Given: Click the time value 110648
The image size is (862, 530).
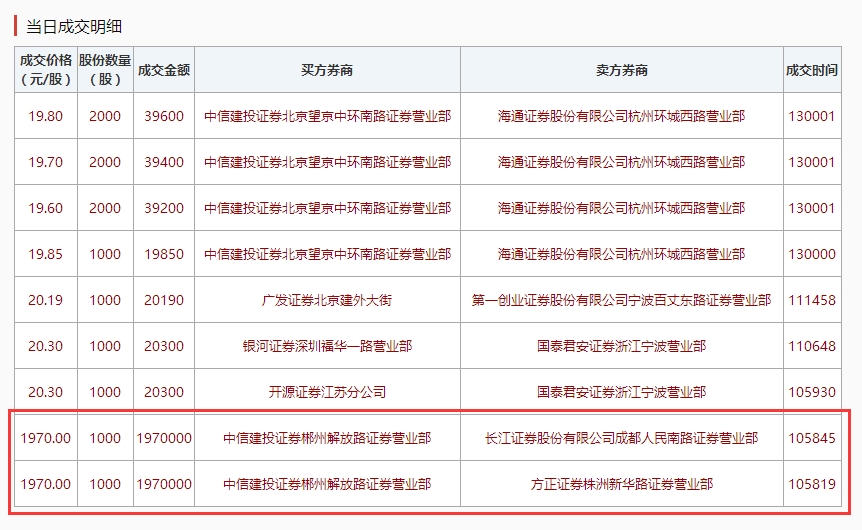Looking at the screenshot, I should (812, 346).
